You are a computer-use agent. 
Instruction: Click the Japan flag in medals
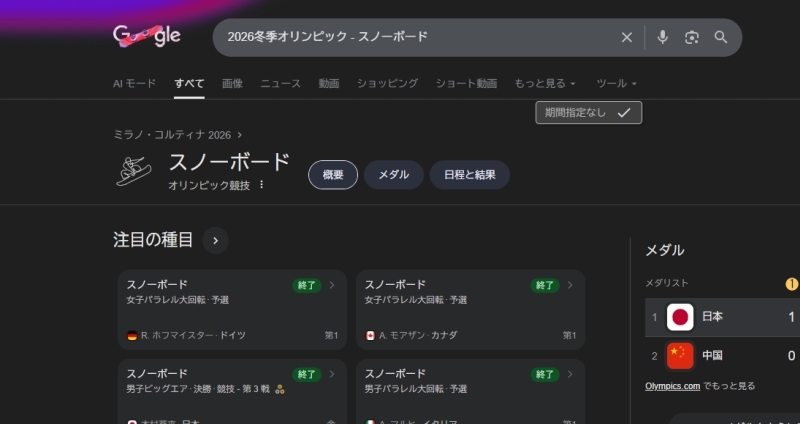pyautogui.click(x=680, y=317)
